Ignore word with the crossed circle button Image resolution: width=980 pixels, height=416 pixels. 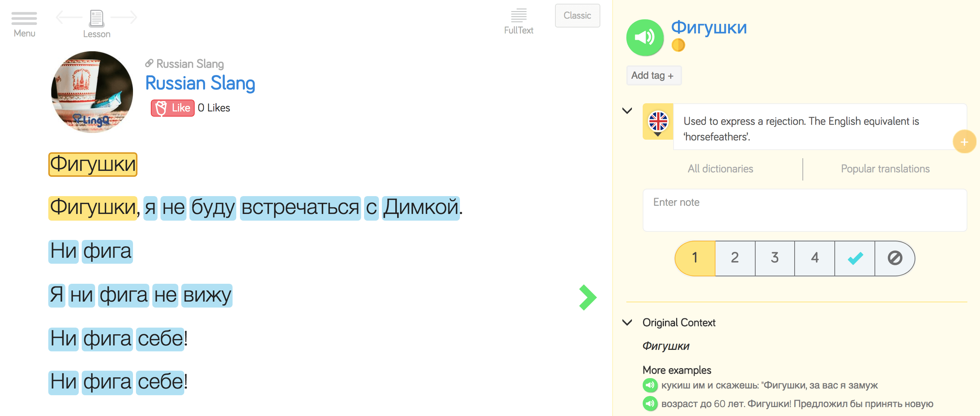click(895, 258)
